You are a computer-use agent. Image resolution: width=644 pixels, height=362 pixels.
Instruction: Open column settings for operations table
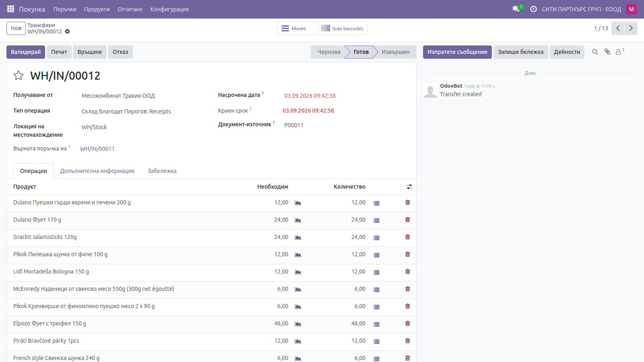click(409, 187)
